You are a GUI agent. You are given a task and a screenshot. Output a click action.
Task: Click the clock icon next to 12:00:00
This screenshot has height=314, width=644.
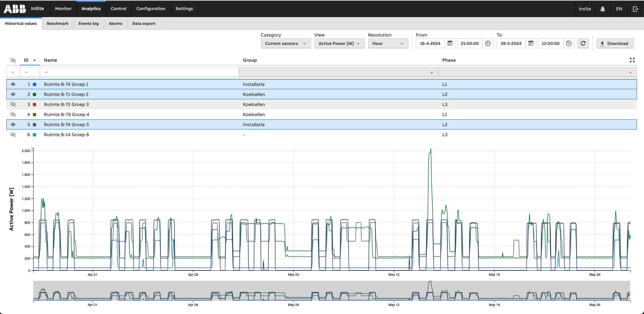tap(568, 43)
